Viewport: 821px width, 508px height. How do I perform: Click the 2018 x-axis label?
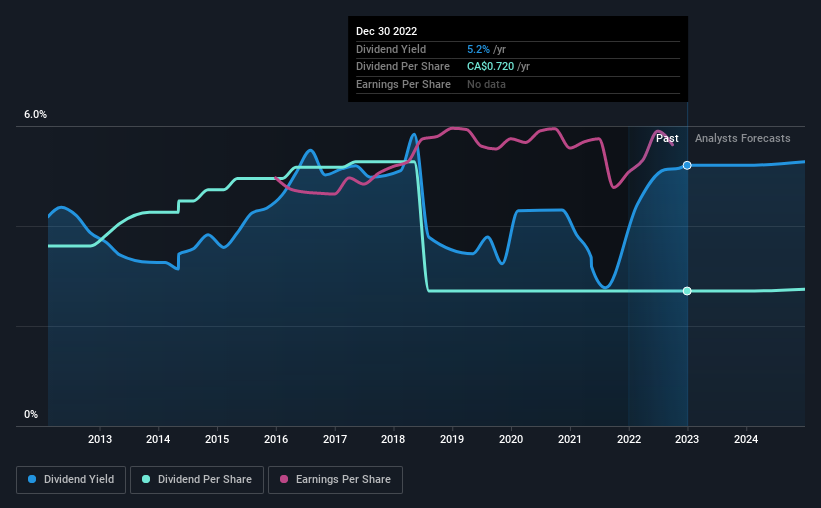[393, 439]
